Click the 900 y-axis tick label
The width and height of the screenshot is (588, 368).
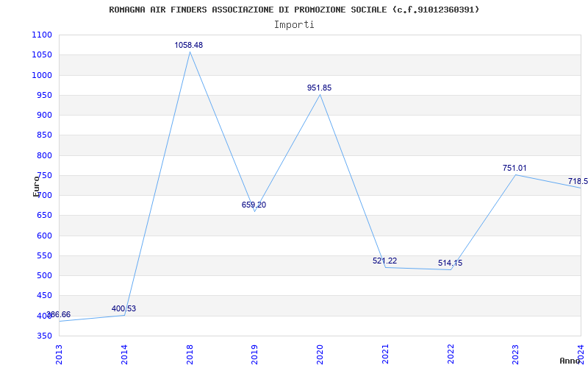(45, 116)
